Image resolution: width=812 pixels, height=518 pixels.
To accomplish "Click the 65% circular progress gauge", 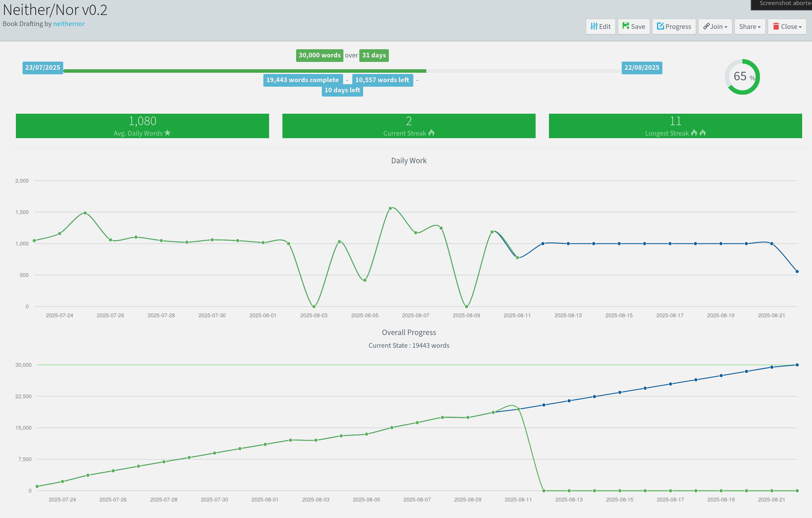I will point(742,77).
